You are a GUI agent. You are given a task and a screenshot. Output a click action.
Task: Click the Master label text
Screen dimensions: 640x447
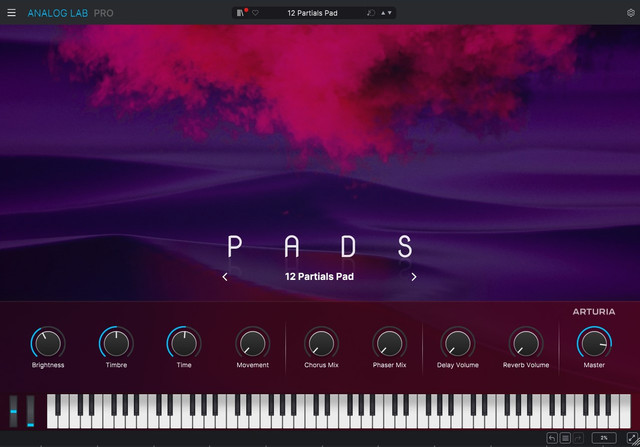(594, 365)
